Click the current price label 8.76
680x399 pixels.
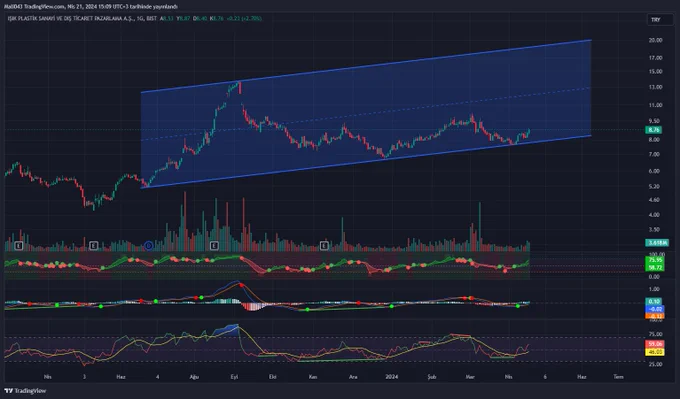coord(654,130)
